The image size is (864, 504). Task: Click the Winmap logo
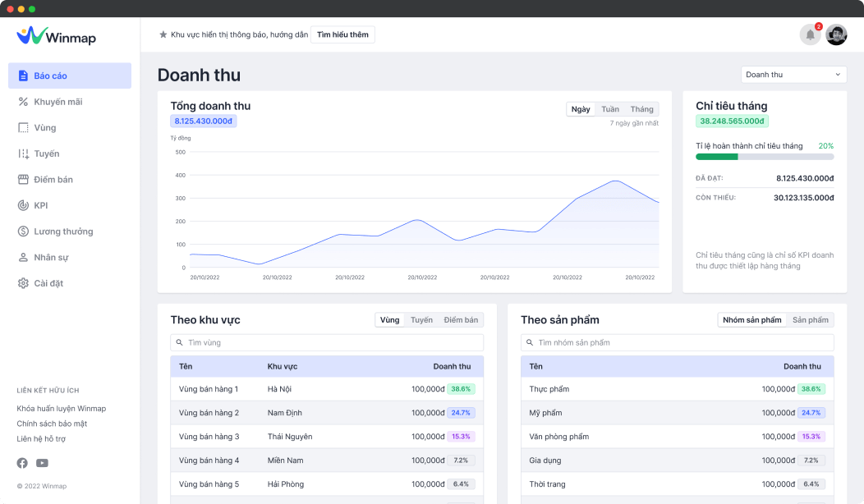point(57,35)
